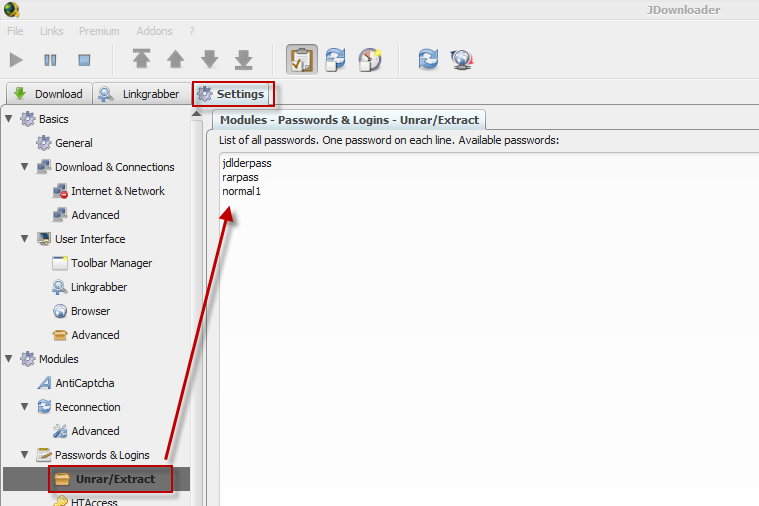Click the AntiCaptcha icon
Screen dimensions: 759x506
44,383
